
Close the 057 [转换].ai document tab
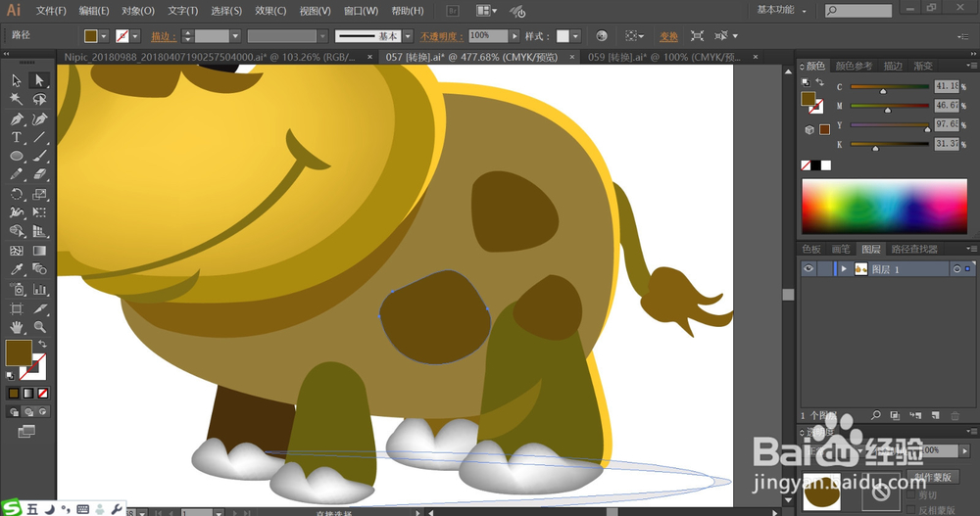click(572, 57)
